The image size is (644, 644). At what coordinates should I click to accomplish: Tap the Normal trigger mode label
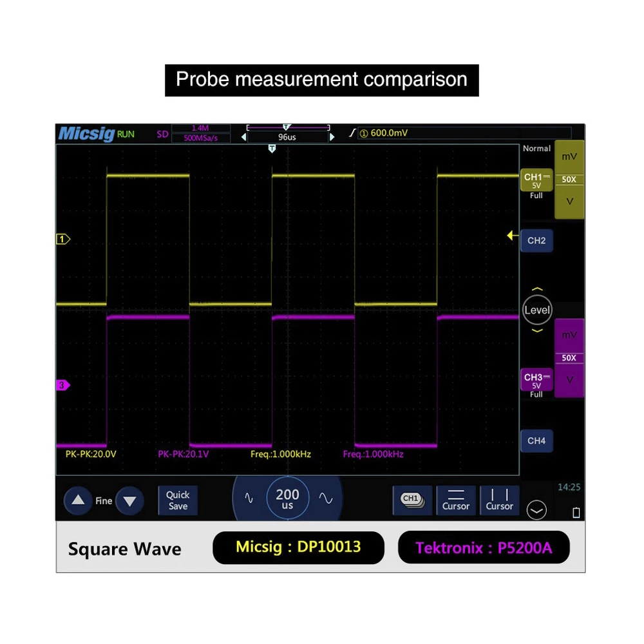pyautogui.click(x=536, y=149)
